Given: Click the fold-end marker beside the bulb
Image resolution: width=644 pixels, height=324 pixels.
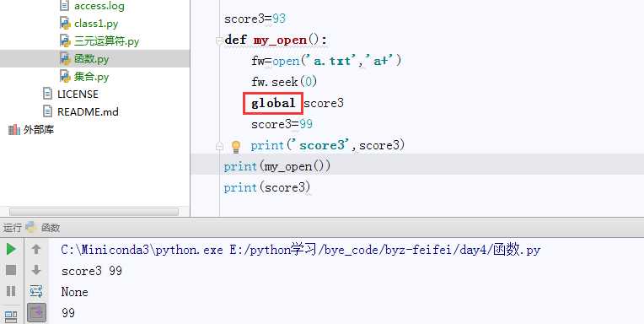Looking at the screenshot, I should click(219, 146).
